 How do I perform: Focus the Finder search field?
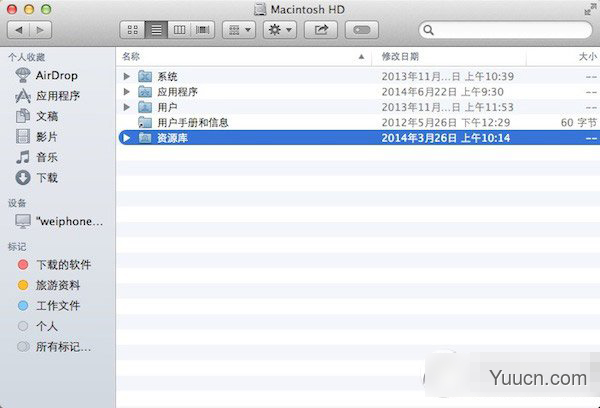click(505, 30)
